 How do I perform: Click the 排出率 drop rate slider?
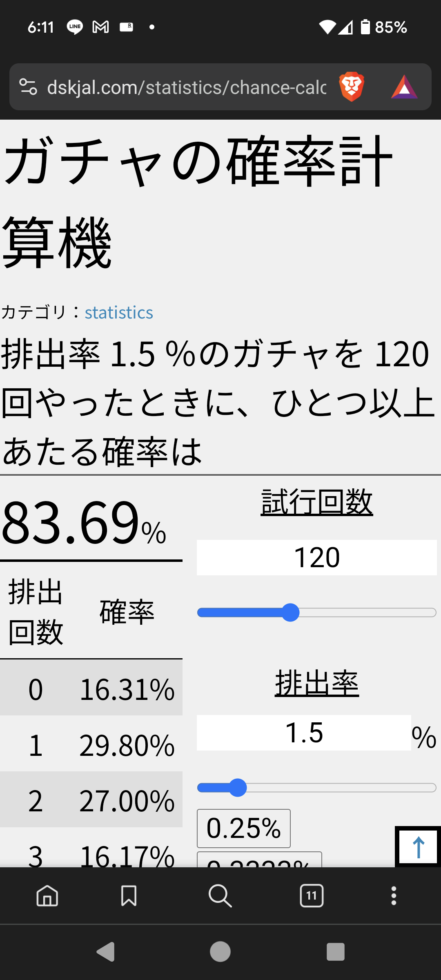(x=317, y=788)
